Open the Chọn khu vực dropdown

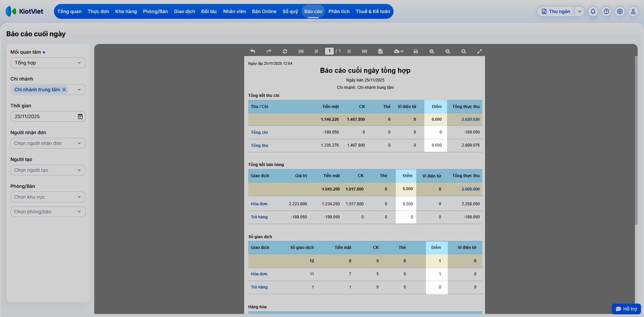pos(48,197)
